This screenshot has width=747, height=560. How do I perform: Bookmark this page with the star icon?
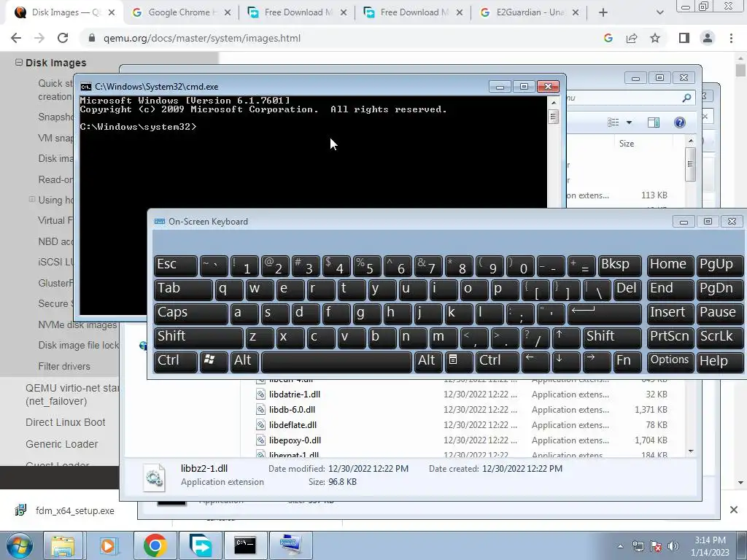pyautogui.click(x=655, y=38)
